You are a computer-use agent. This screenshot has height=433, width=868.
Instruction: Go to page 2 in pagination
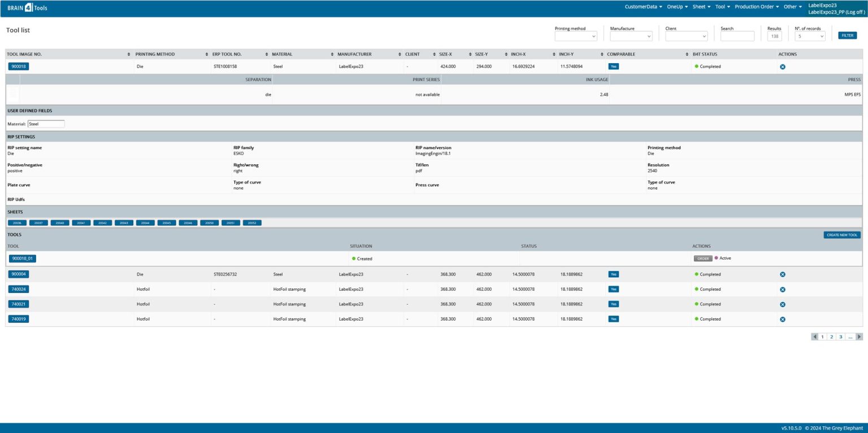(x=831, y=336)
